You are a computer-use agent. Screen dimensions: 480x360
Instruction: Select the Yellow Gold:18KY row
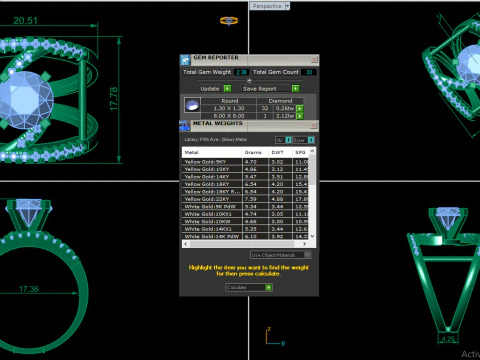coord(245,184)
